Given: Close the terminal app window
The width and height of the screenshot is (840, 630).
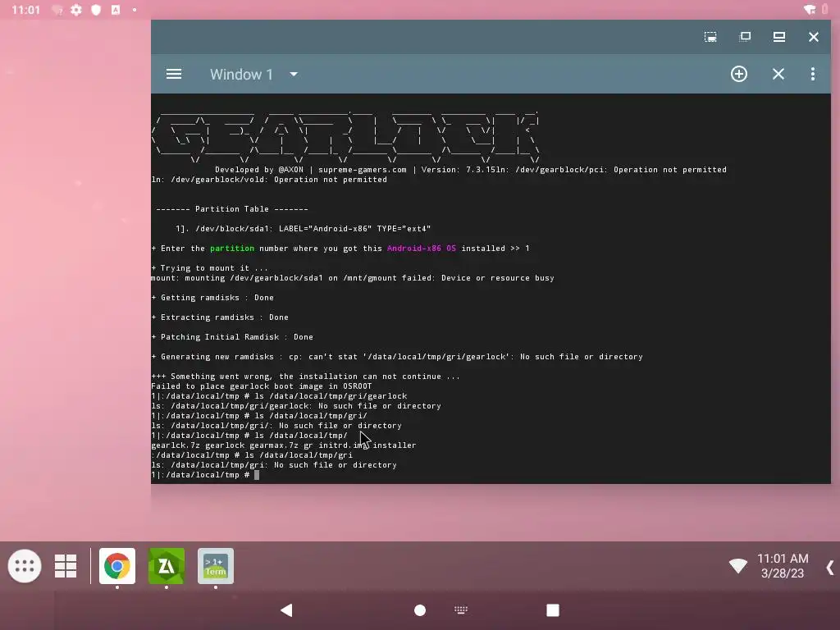Looking at the screenshot, I should [813, 37].
